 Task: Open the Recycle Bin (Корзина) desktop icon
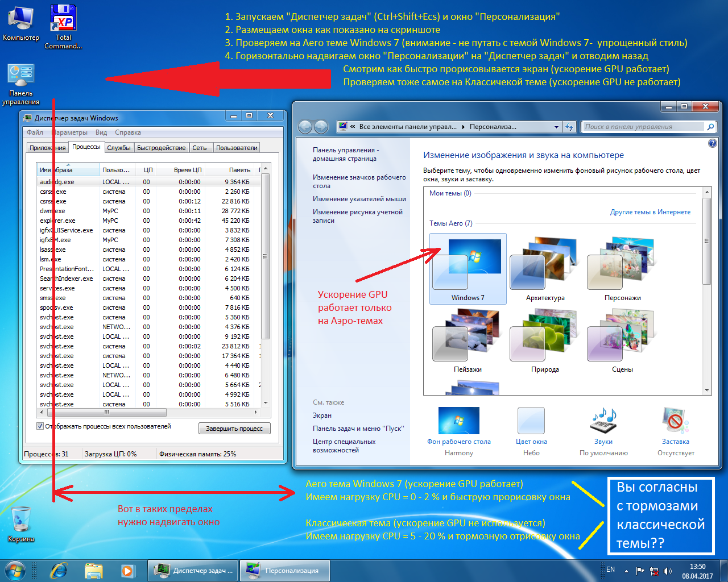tap(21, 520)
